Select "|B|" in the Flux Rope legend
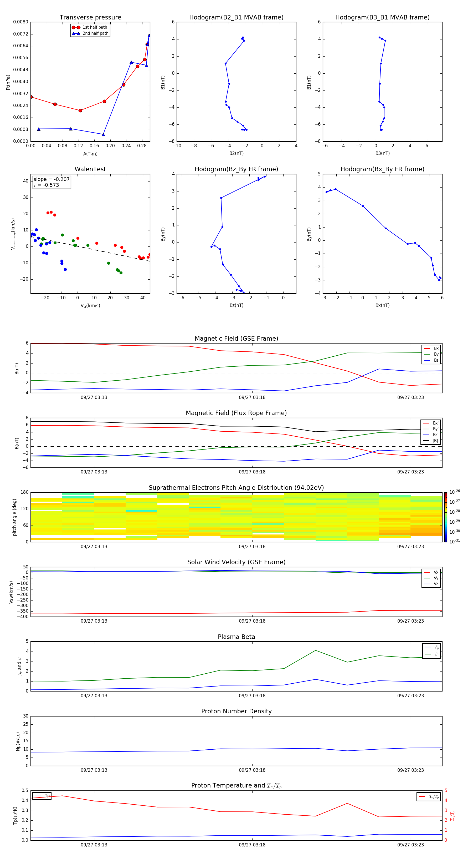473x868 pixels. tap(431, 441)
